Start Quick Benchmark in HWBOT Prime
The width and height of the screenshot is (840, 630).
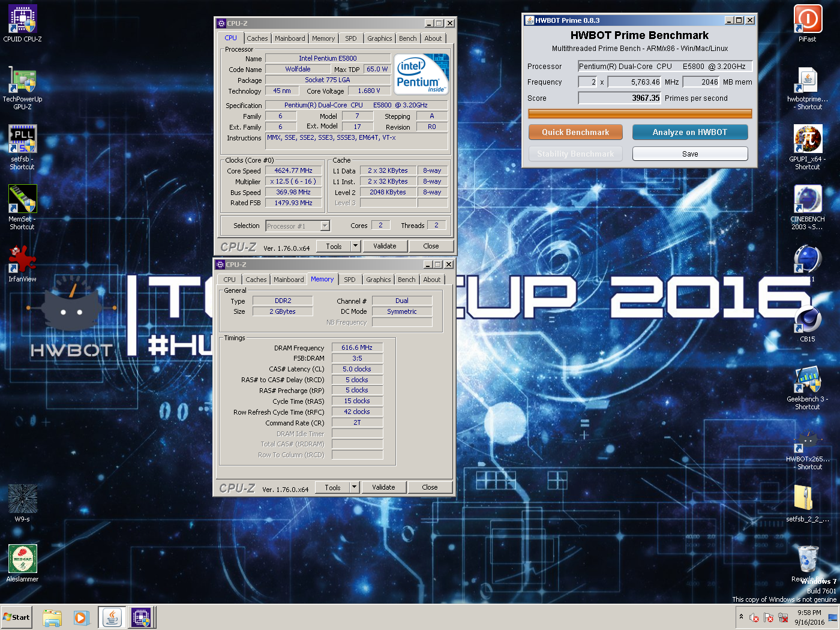[x=575, y=132]
